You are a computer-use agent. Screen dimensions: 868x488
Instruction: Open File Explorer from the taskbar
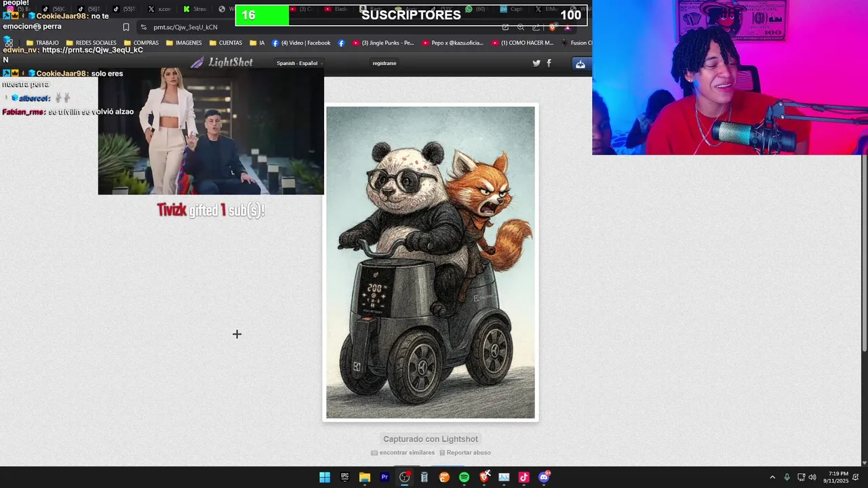coord(364,477)
